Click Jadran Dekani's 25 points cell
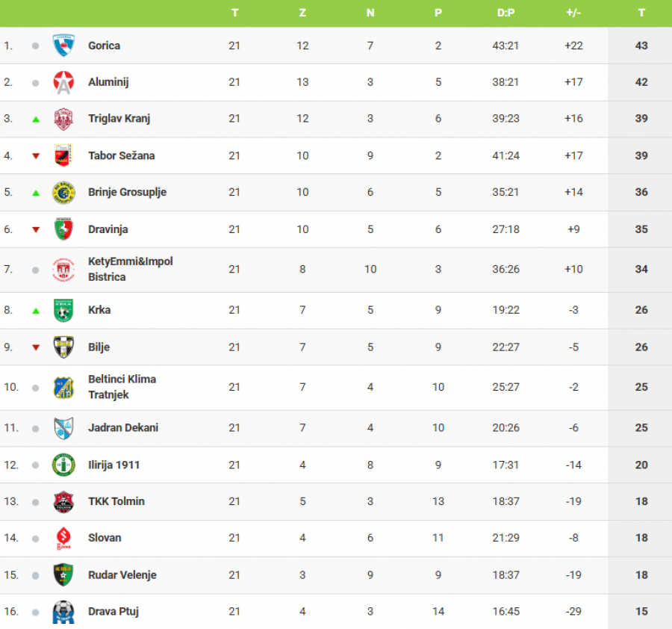This screenshot has width=672, height=629. [641, 428]
